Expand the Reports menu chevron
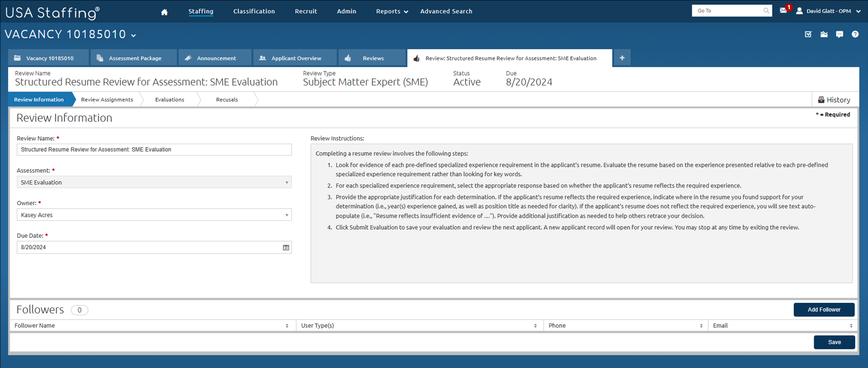 [406, 12]
